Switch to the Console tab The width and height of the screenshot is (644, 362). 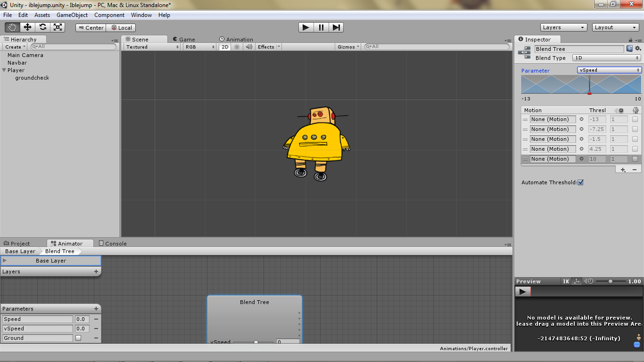[113, 244]
